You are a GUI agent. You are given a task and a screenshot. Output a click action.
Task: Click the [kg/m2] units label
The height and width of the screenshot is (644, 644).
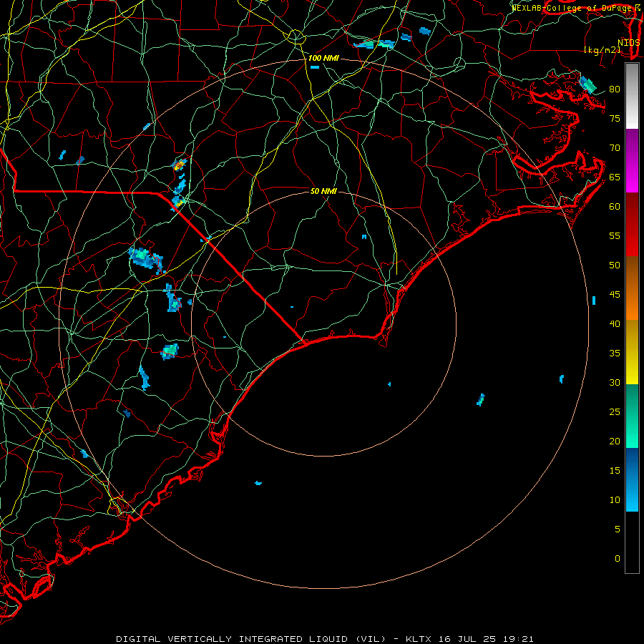(602, 50)
